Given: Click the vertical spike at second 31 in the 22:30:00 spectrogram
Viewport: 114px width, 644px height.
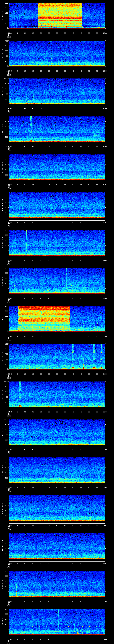Looking at the screenshot, I should 58,621.
